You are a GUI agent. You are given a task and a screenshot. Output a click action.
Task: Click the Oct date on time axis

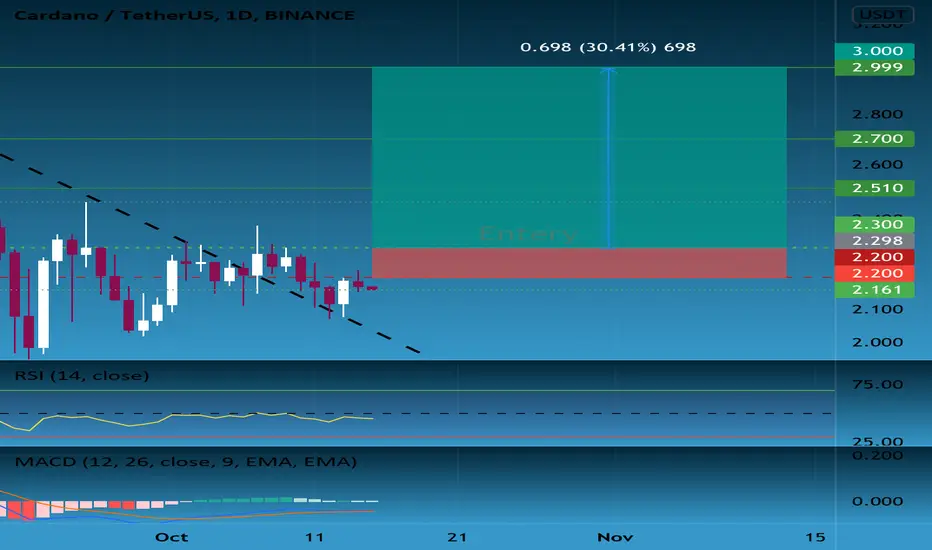click(171, 538)
